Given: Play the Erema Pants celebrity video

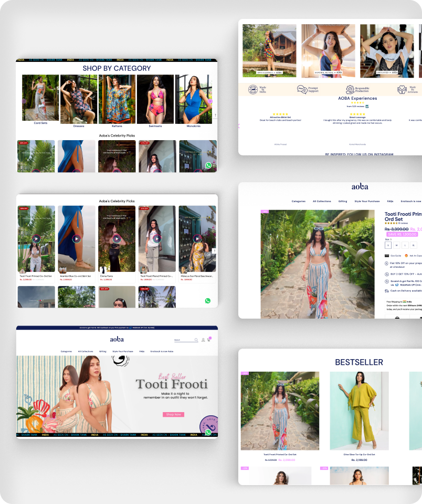Looking at the screenshot, I should click(x=117, y=239).
